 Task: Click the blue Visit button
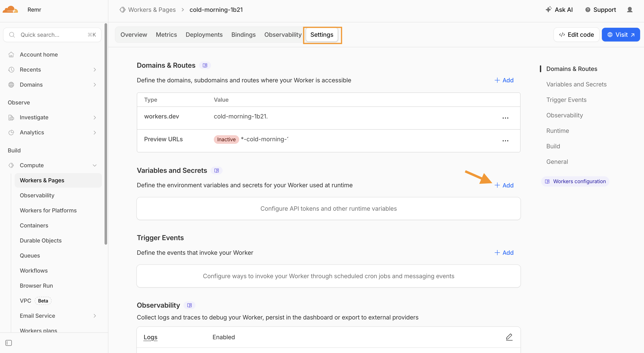click(621, 35)
